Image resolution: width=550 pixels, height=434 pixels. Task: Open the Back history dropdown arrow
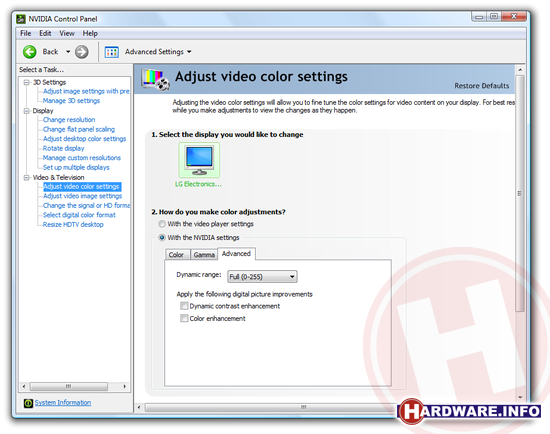[x=68, y=52]
